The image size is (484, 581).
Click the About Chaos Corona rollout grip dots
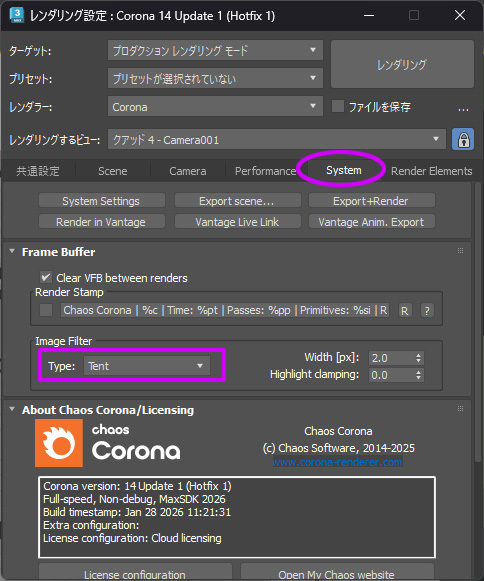point(460,408)
